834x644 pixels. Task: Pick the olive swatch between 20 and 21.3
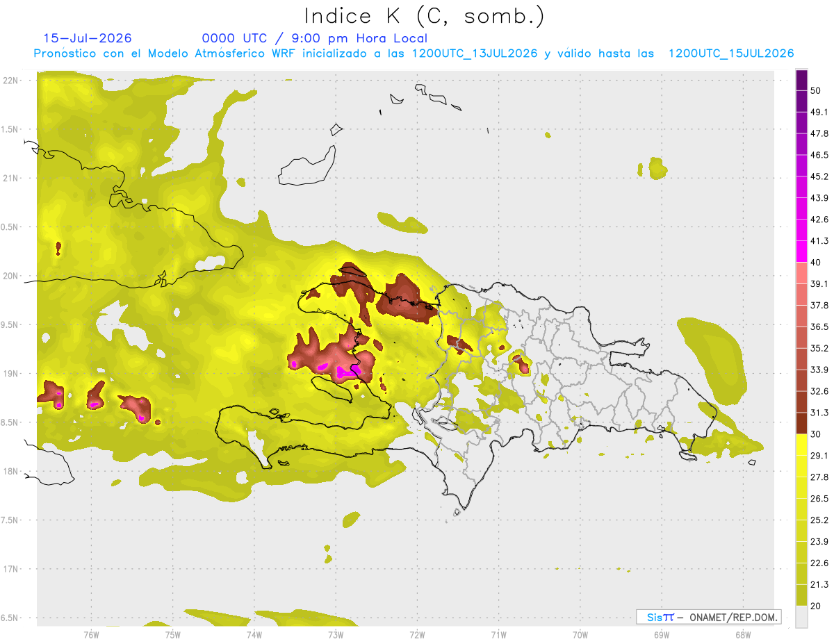pos(802,595)
